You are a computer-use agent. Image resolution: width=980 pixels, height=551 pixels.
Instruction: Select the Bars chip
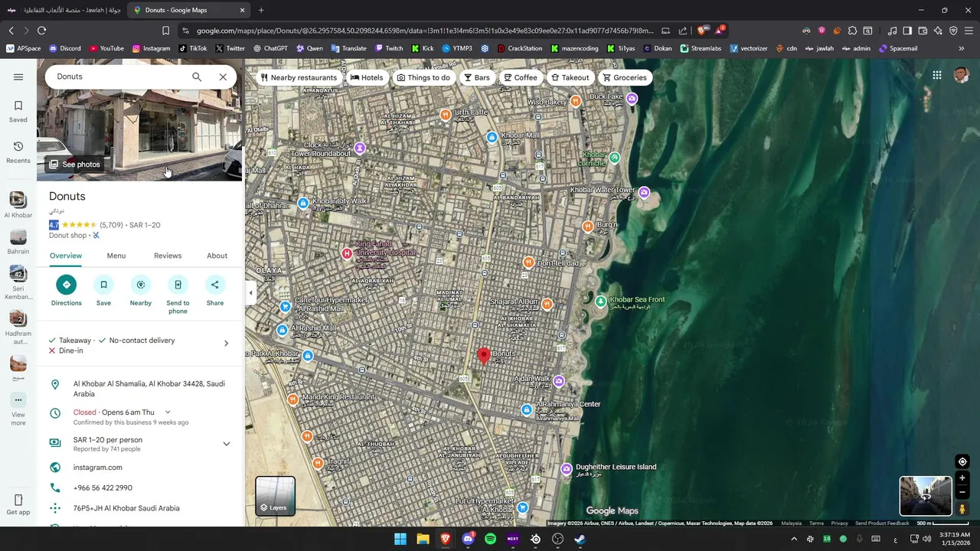[476, 77]
